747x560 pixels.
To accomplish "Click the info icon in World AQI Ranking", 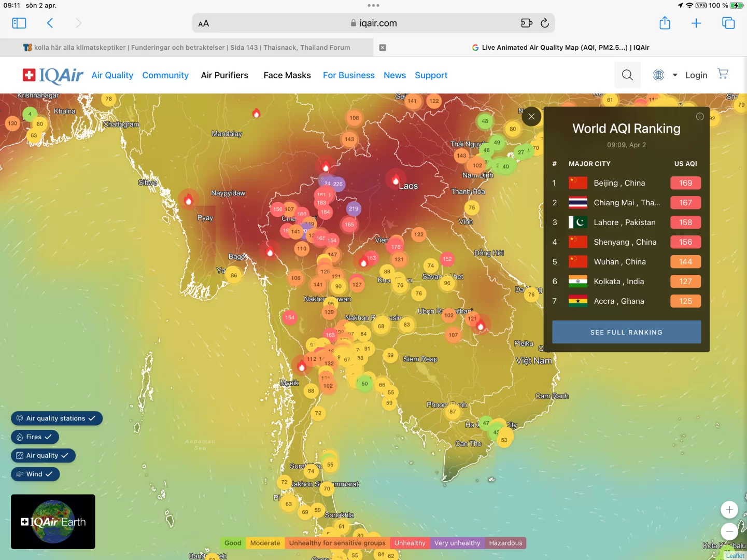I will pyautogui.click(x=700, y=117).
